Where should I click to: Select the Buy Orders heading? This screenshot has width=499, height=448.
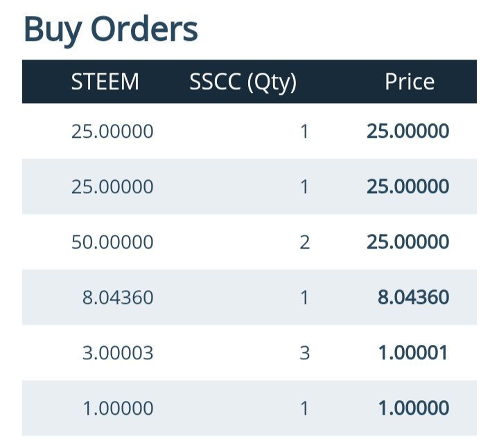pos(111,30)
